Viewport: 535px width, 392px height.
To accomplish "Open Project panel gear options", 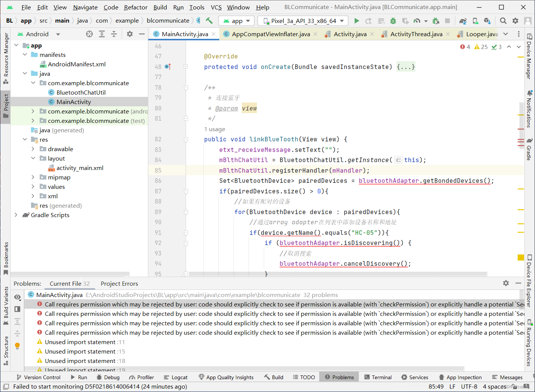I will click(130, 34).
